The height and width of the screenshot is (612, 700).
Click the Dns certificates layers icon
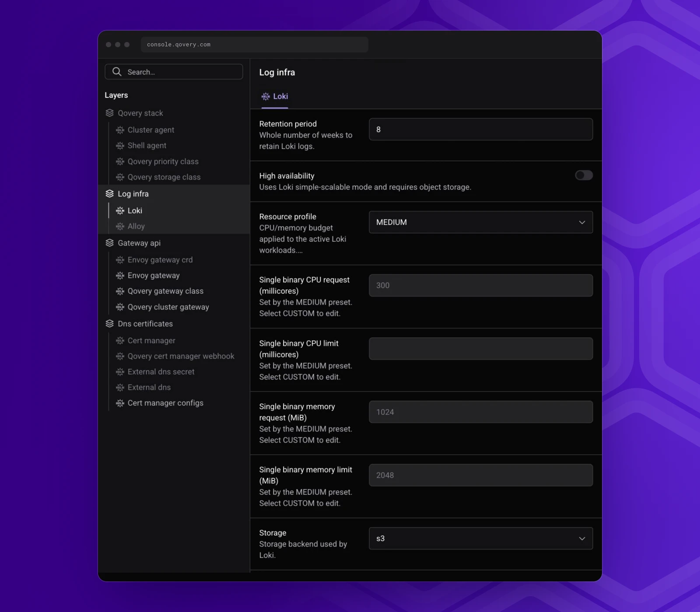109,324
